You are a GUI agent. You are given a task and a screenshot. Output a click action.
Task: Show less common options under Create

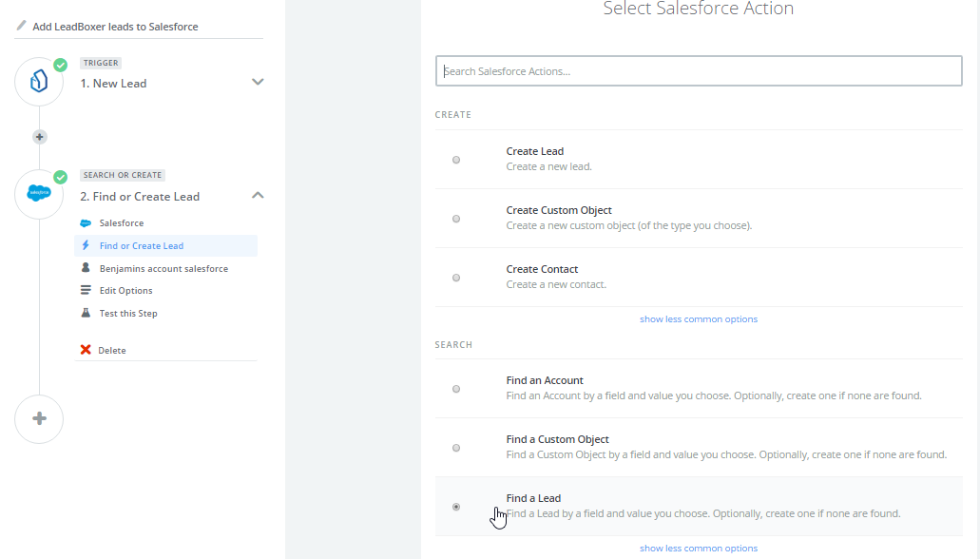(x=699, y=319)
